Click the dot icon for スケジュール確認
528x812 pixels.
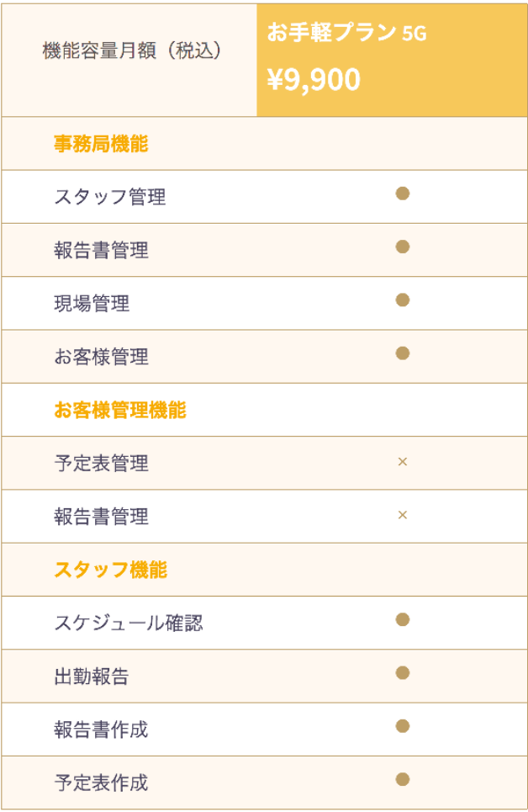pyautogui.click(x=402, y=620)
